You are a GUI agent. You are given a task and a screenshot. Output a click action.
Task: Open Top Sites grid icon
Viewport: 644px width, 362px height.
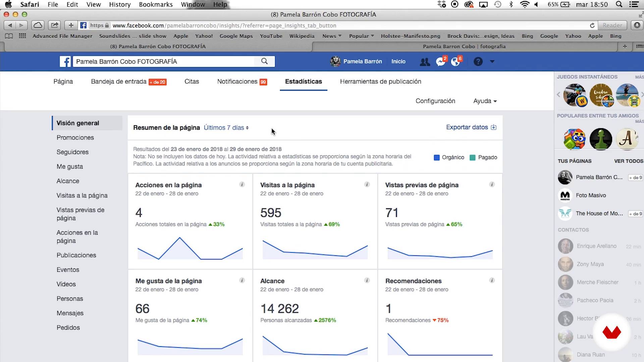coord(22,36)
